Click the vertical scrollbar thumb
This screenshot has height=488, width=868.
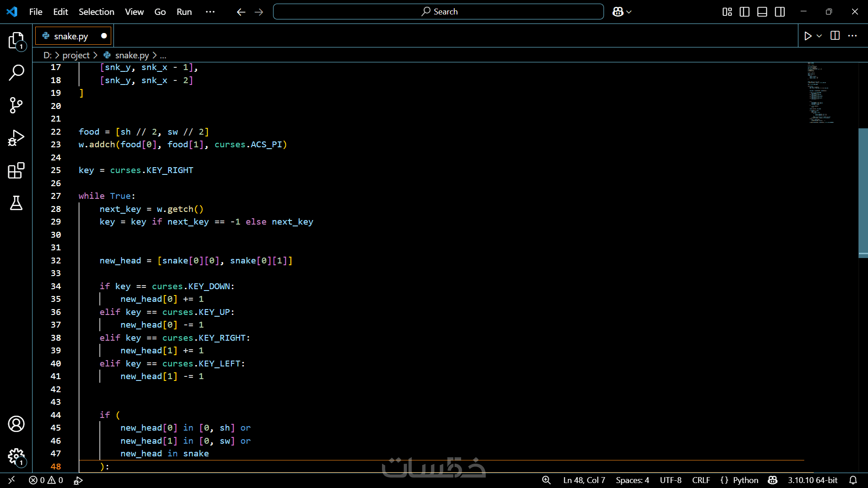tap(863, 192)
